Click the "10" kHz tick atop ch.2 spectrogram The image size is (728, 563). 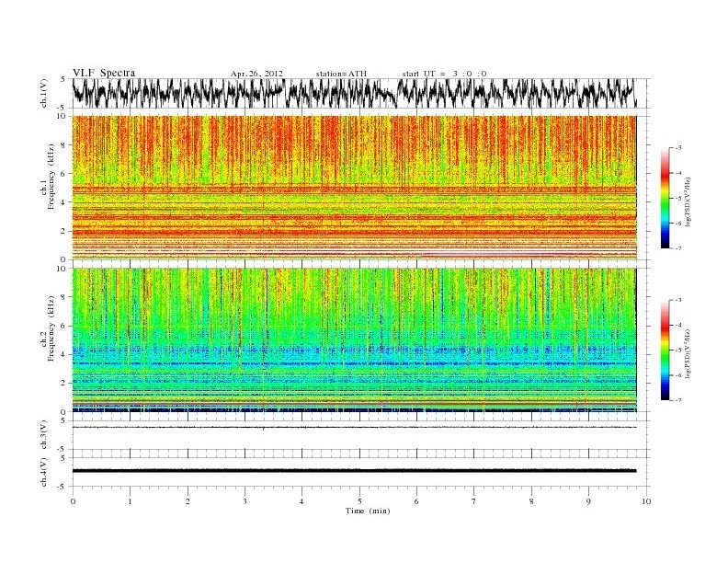pos(62,269)
